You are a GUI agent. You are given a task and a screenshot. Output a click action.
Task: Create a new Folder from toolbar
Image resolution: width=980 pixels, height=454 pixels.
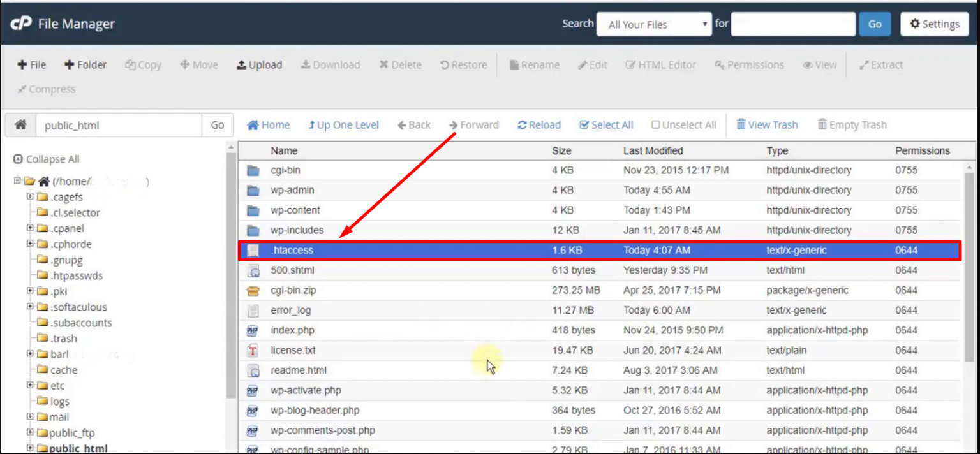[85, 65]
